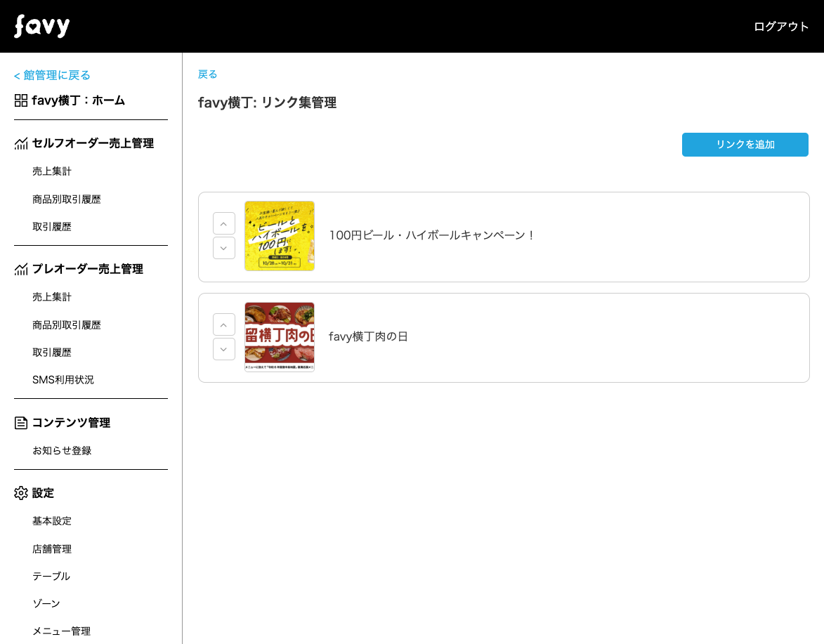Click the 100円ビール・ハイボールキャンペーン！ title
Screen dimensions: 824x644
tap(431, 235)
